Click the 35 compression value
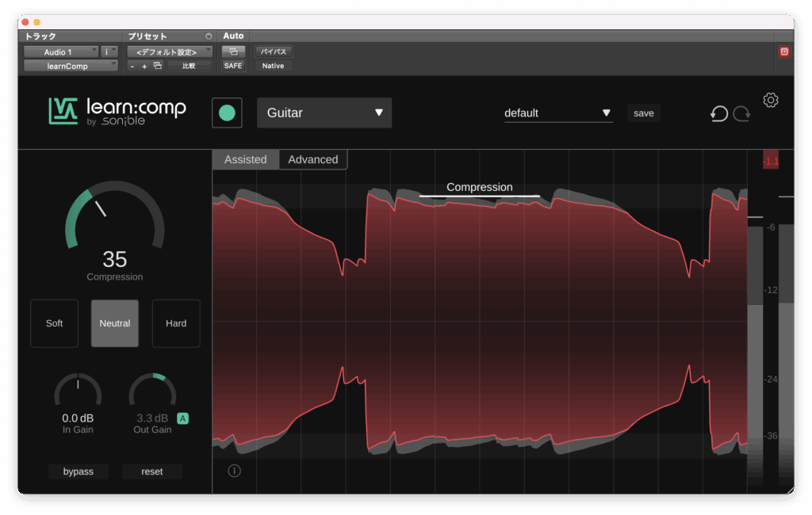This screenshot has height=515, width=812. point(115,259)
